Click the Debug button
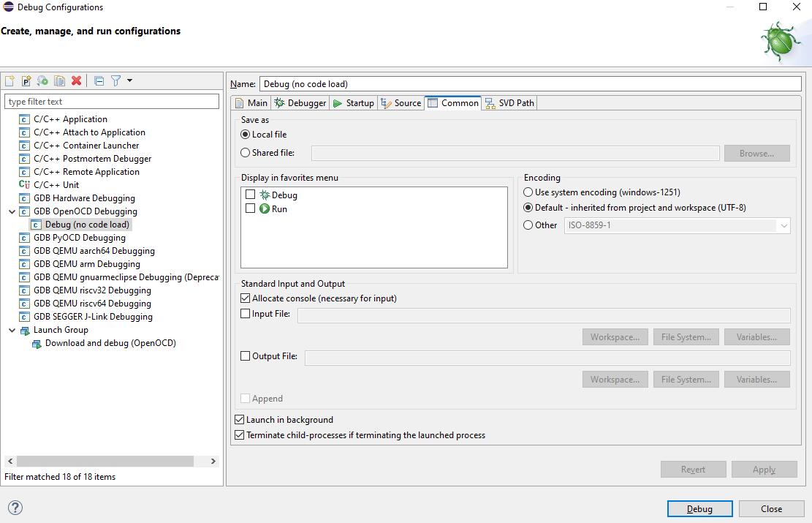The width and height of the screenshot is (812, 523). click(x=699, y=509)
